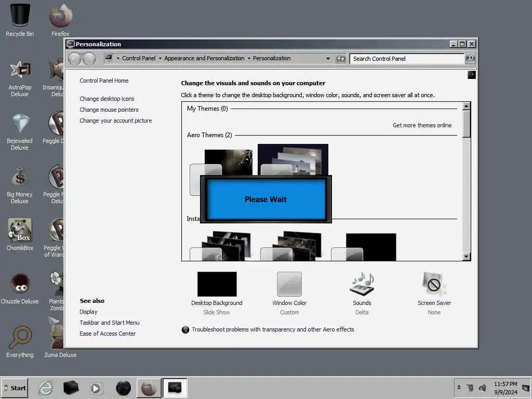Click the volume tray icon

(483, 388)
